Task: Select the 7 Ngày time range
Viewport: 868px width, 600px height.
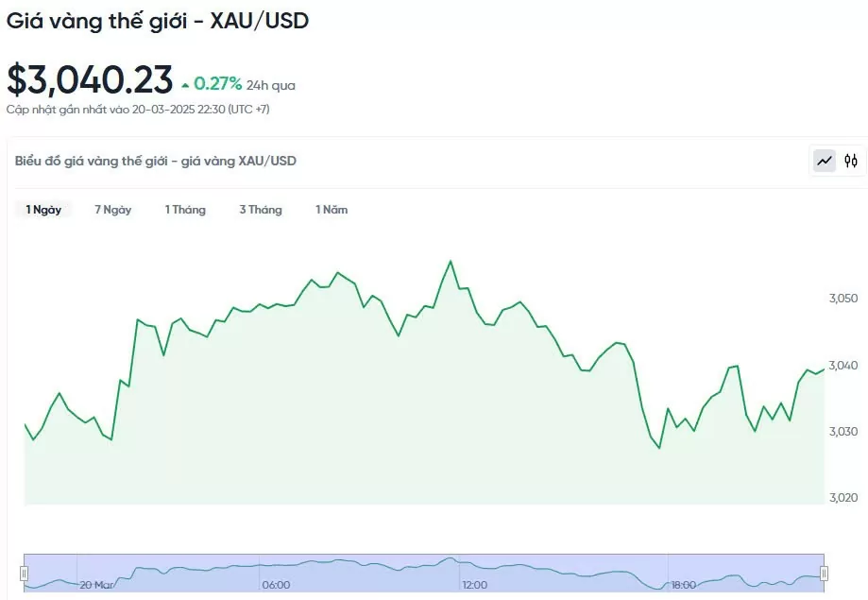Action: (x=113, y=210)
